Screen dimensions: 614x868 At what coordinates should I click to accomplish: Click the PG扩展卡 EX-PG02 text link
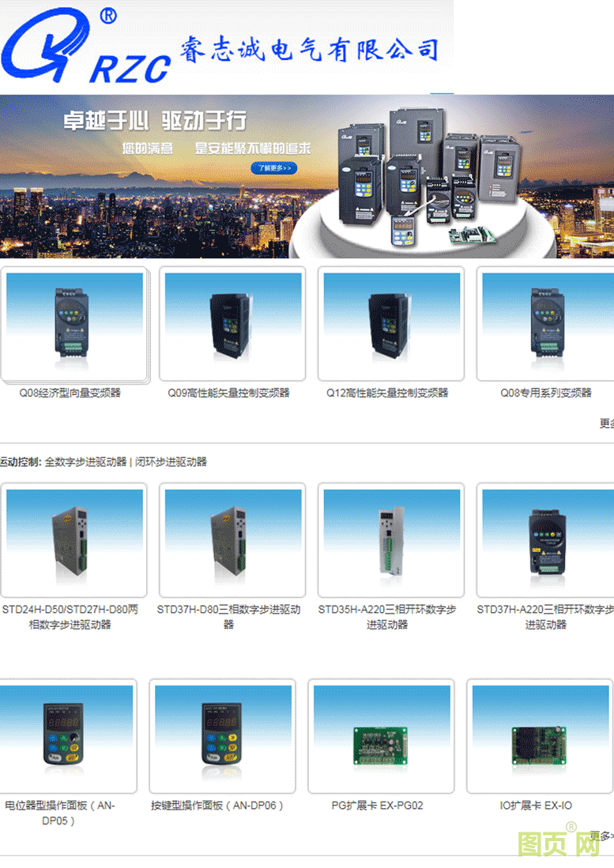(377, 806)
